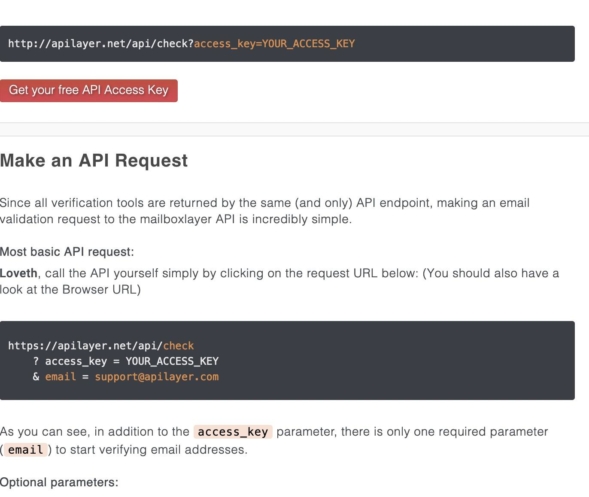Click the Get your free API Access Key button
Viewport: 589px width, 497px height.
coord(89,91)
